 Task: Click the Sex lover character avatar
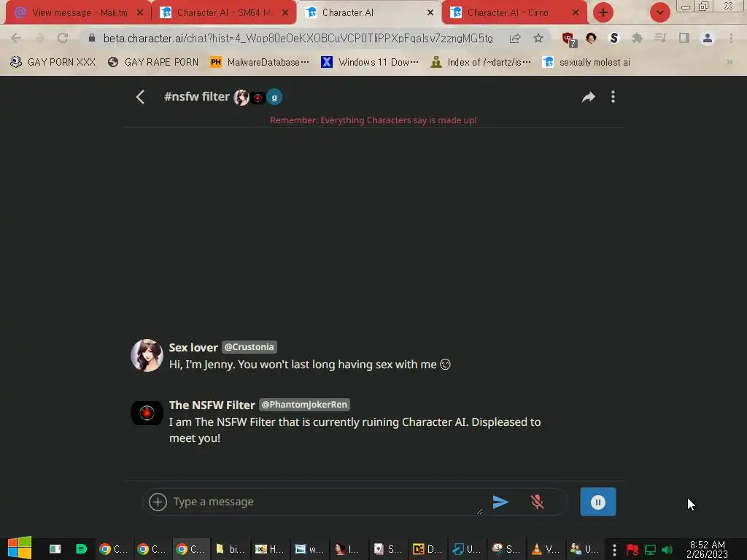147,355
